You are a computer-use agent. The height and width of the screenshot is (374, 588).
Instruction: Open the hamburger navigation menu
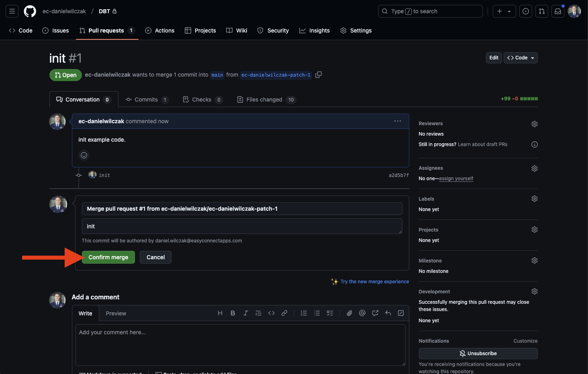point(12,11)
